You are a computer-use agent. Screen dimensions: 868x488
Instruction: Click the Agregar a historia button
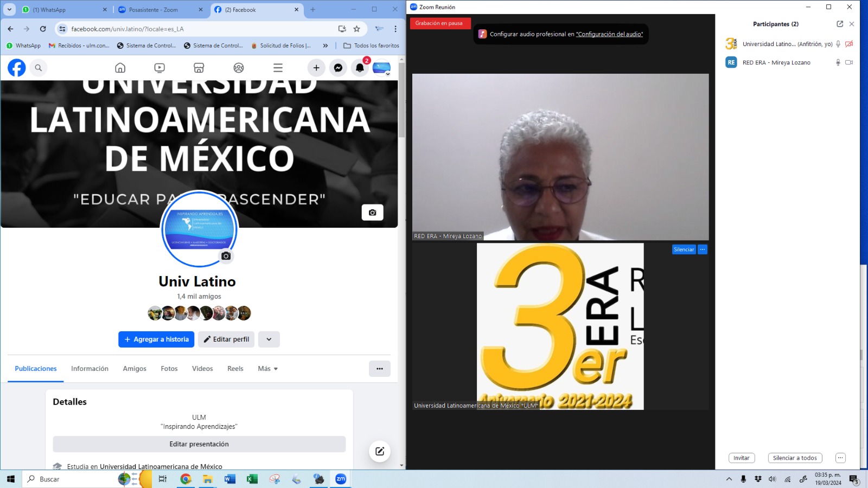156,339
